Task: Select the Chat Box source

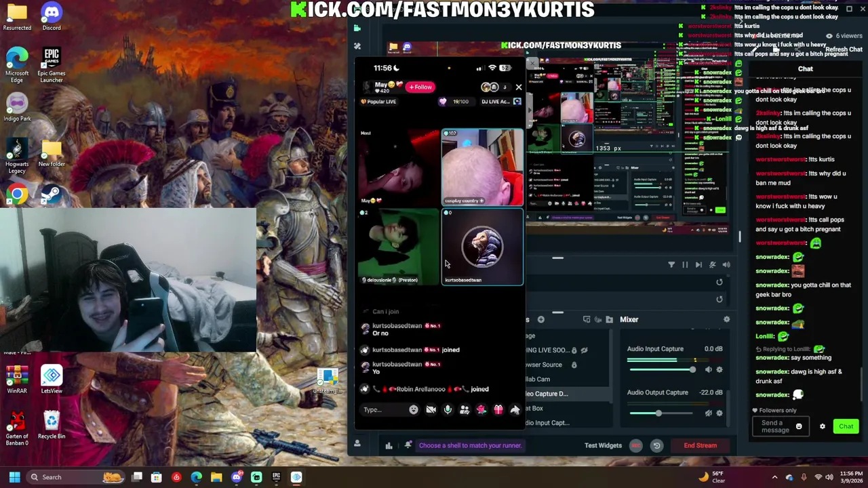Action: point(566,408)
